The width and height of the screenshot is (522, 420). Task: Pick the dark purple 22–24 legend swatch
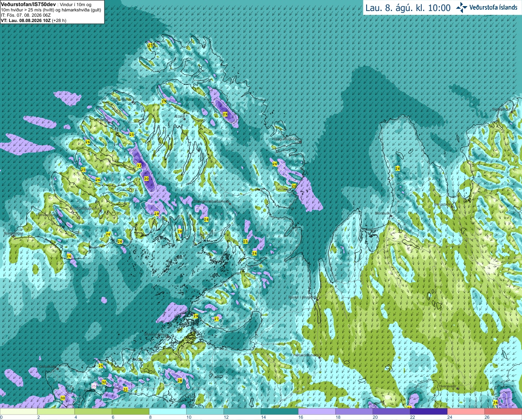pyautogui.click(x=429, y=411)
